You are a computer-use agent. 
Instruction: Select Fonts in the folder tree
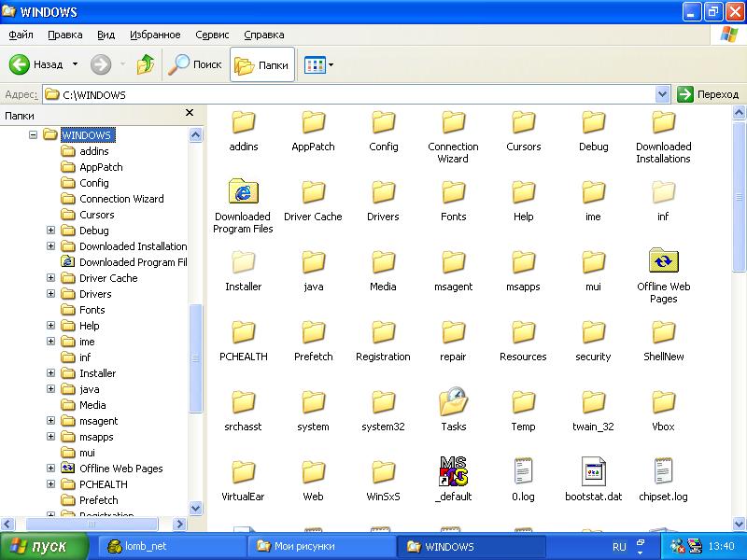pos(92,310)
